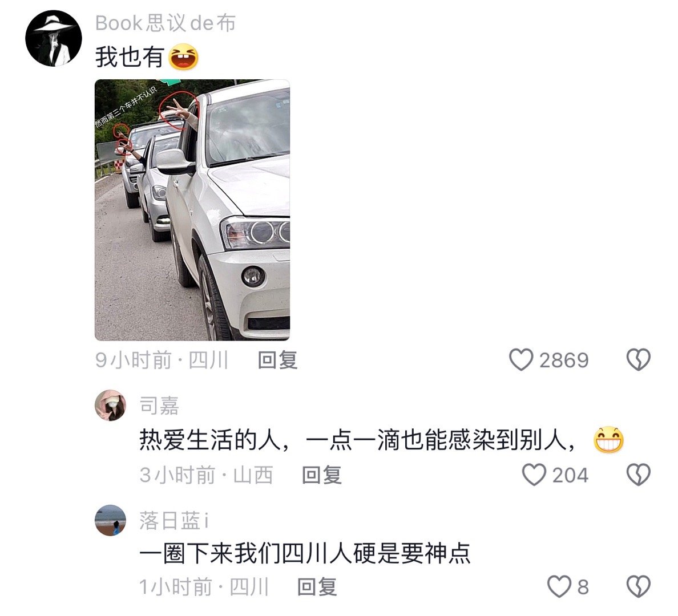Tap the 2869 like count number
Image resolution: width=678 pixels, height=616 pixels.
[x=564, y=360]
